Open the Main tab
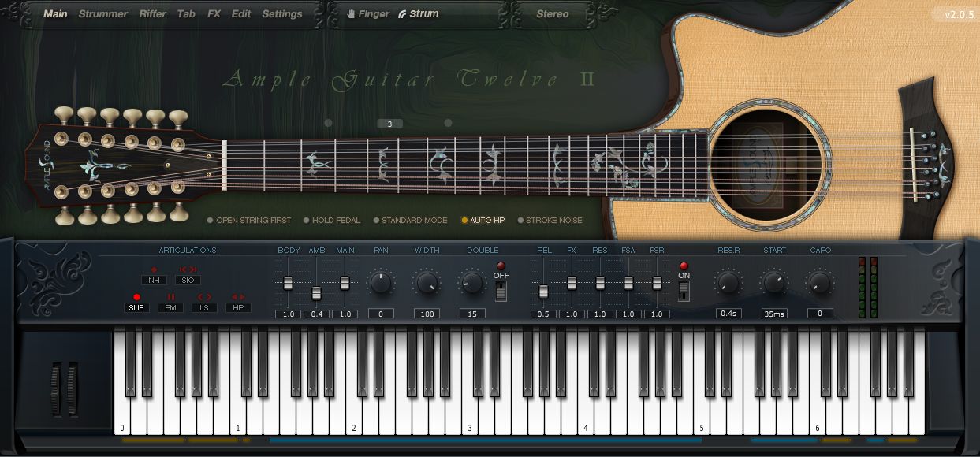The image size is (980, 457). pos(55,14)
